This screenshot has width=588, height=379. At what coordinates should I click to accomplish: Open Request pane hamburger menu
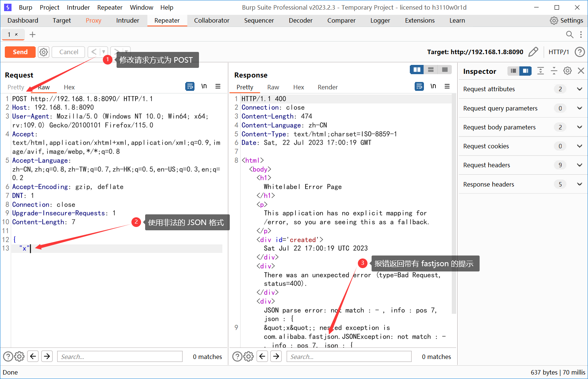[218, 86]
